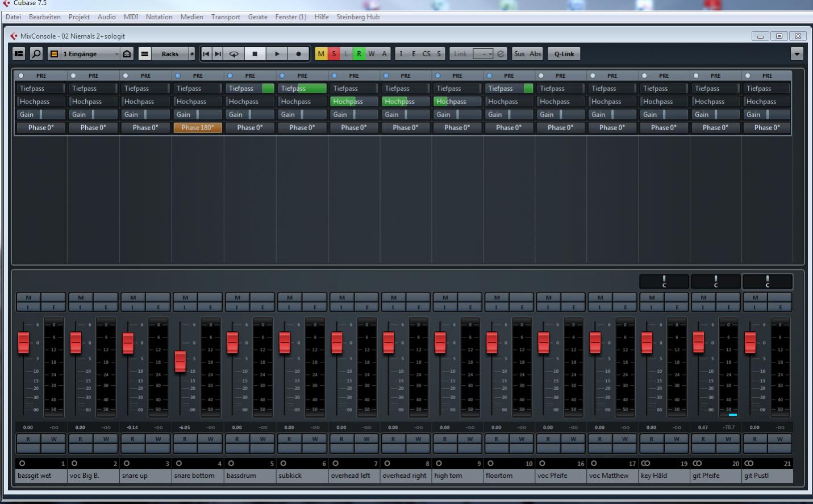
Task: Click the -6.05 volume value field
Action: point(185,427)
